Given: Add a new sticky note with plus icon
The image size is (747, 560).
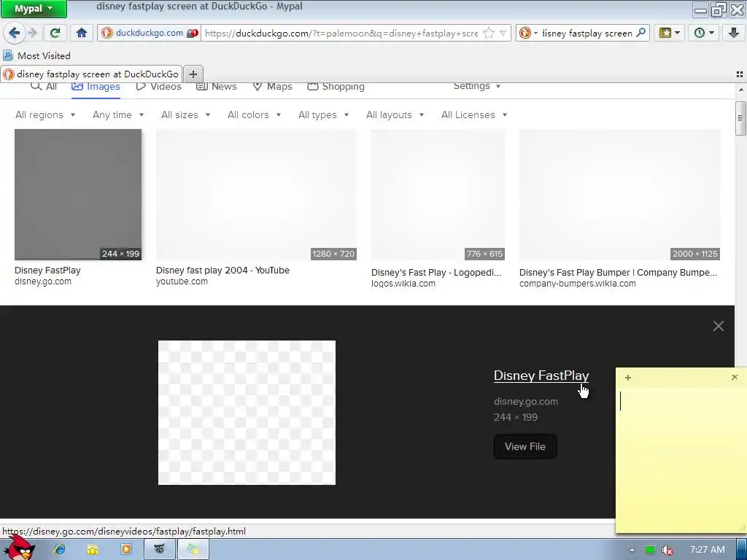Looking at the screenshot, I should point(628,378).
